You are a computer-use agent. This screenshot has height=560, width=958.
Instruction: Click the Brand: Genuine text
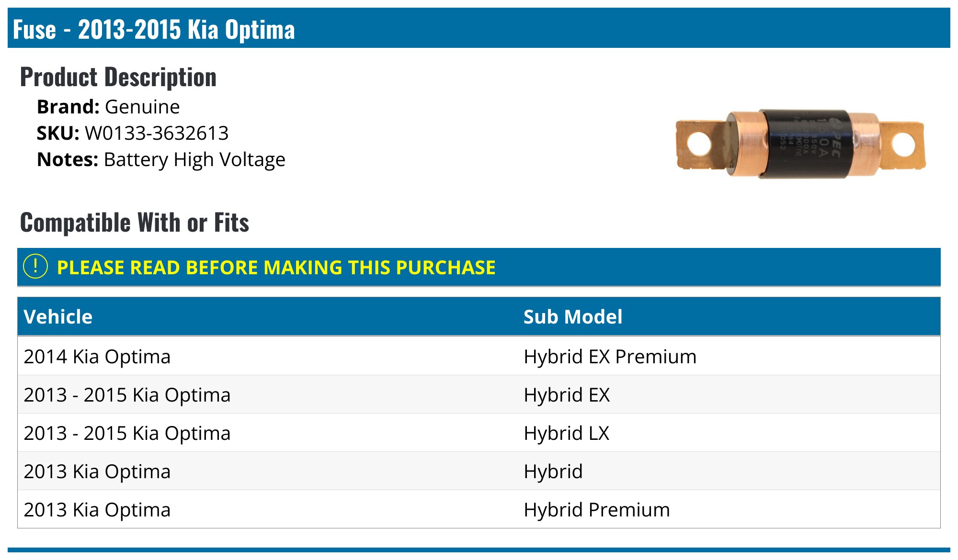pyautogui.click(x=108, y=107)
